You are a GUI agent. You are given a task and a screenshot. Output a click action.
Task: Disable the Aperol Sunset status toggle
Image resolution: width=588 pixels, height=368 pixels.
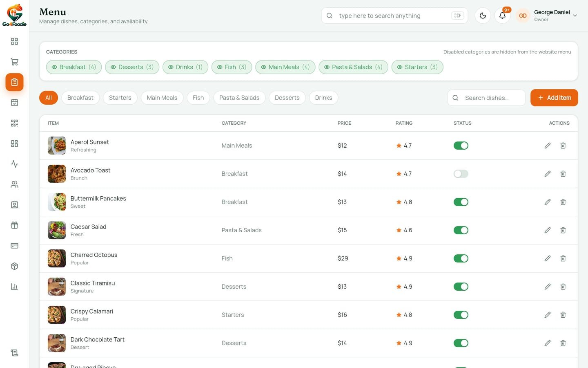(x=461, y=146)
